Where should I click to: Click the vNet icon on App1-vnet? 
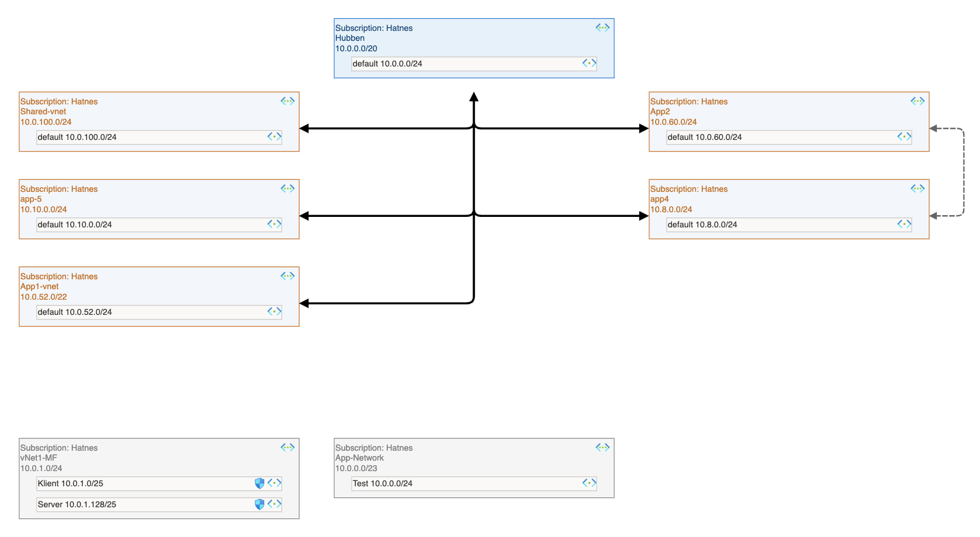287,275
